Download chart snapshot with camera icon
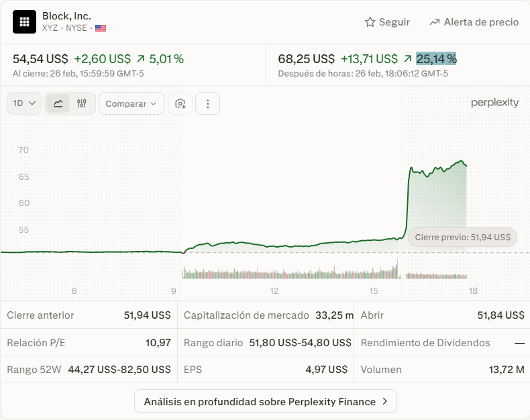 pos(180,103)
